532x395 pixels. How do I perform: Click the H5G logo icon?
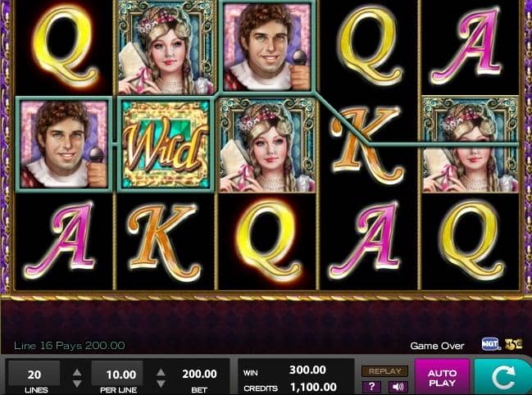click(x=513, y=344)
